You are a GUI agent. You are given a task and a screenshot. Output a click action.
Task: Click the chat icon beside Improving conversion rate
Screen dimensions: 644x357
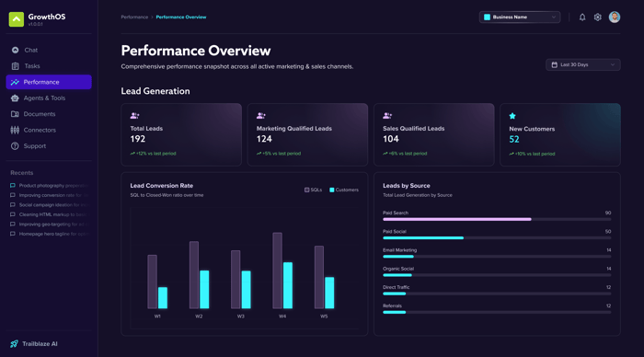click(x=13, y=196)
